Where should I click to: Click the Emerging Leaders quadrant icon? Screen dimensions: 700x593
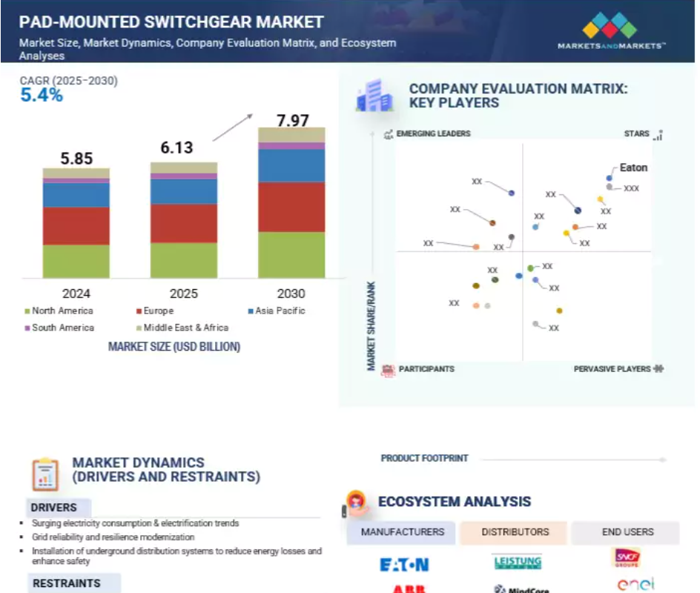click(389, 134)
